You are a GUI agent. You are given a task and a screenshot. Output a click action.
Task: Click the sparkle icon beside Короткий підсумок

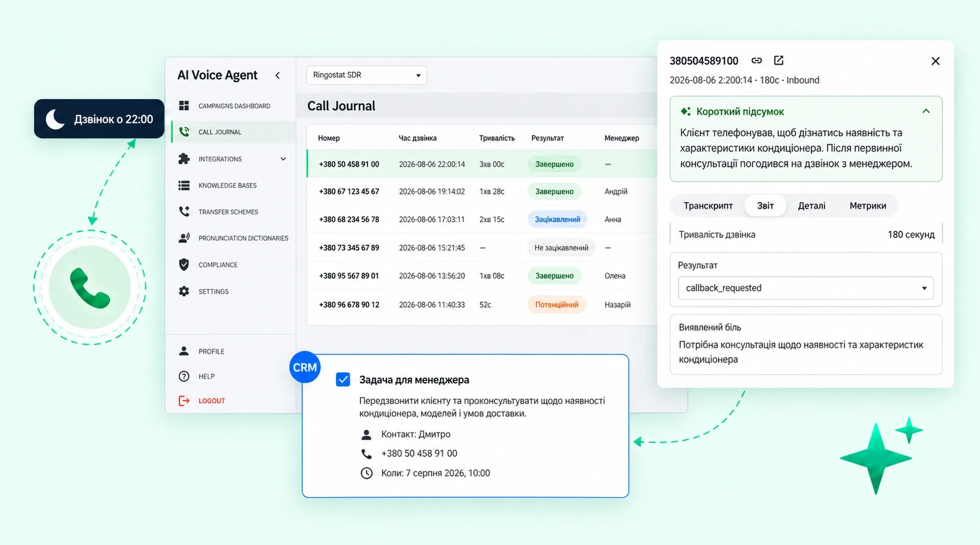(685, 111)
